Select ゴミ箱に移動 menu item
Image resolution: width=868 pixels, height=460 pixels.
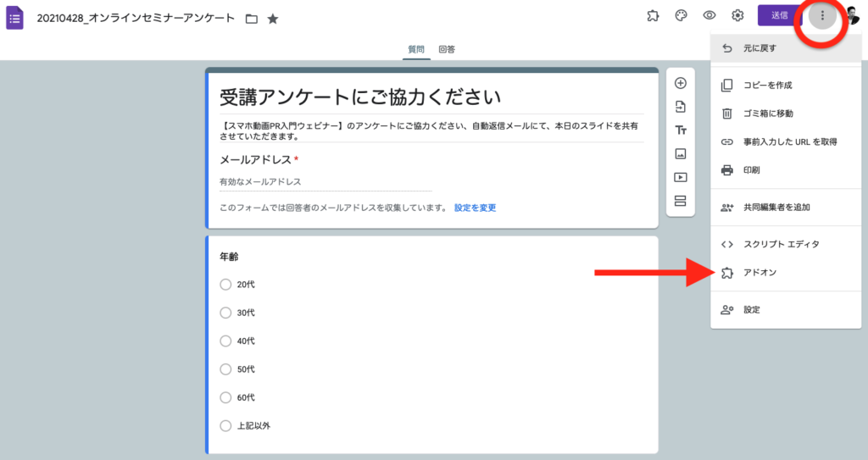tap(786, 114)
